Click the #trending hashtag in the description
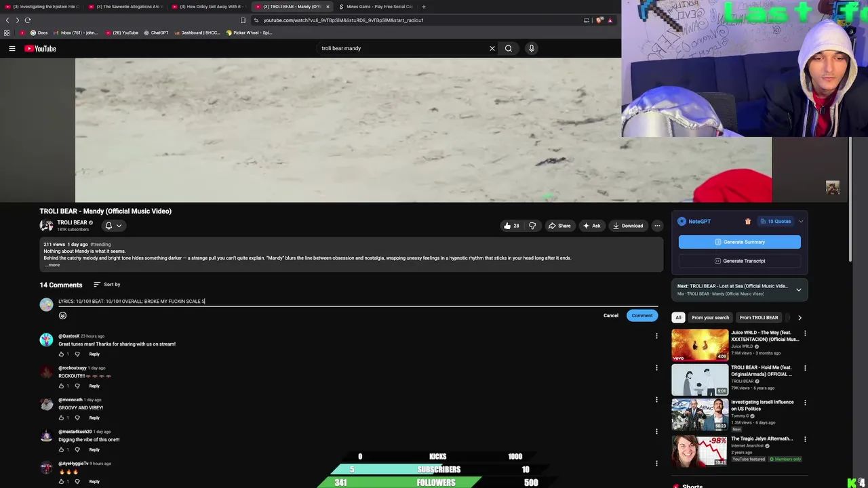Image resolution: width=868 pixels, height=488 pixels. 100,244
